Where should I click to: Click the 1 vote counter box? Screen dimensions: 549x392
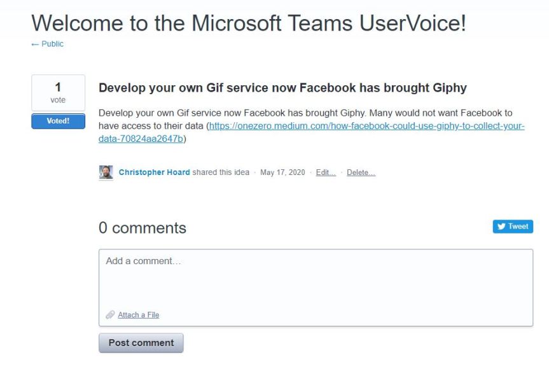pos(58,92)
